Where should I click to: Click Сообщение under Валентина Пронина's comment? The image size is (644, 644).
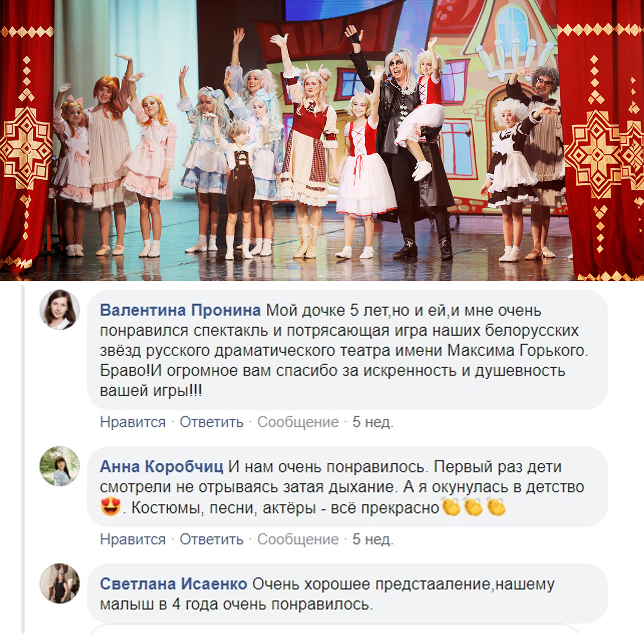[x=298, y=422]
